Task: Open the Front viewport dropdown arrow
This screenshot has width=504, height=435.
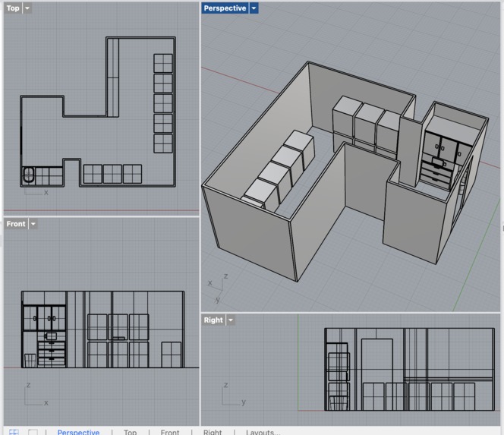Action: point(33,224)
